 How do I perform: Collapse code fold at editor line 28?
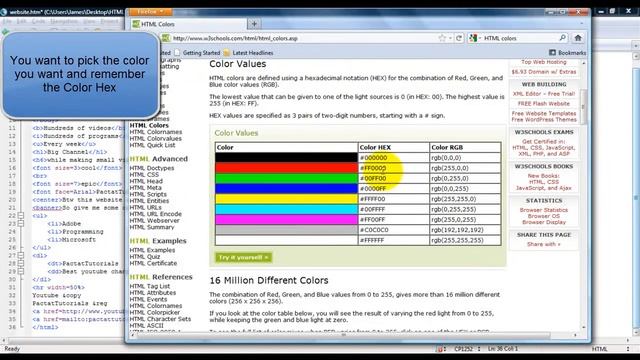pyautogui.click(x=21, y=263)
